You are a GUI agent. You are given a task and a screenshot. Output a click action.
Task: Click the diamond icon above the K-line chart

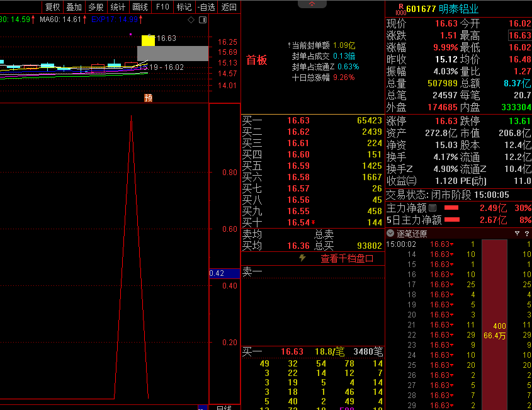pyautogui.click(x=191, y=20)
